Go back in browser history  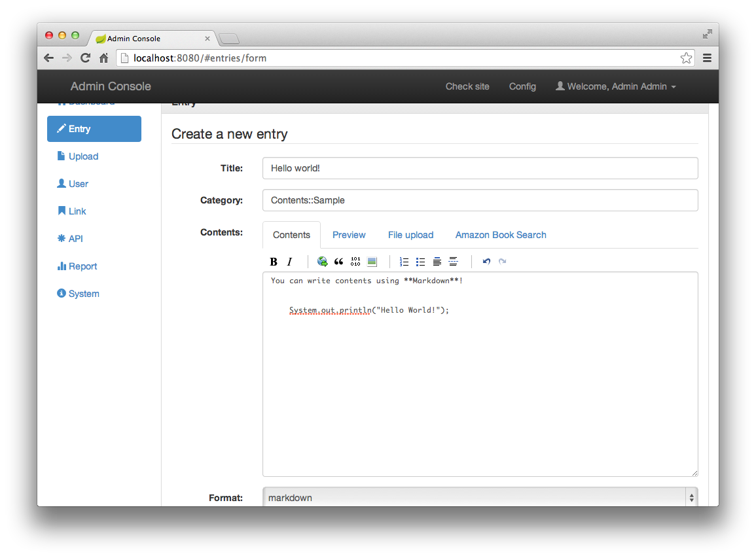(48, 58)
